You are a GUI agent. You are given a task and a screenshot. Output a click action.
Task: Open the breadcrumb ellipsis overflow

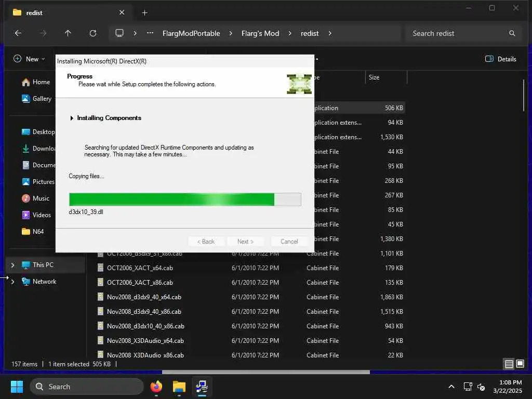pos(150,33)
